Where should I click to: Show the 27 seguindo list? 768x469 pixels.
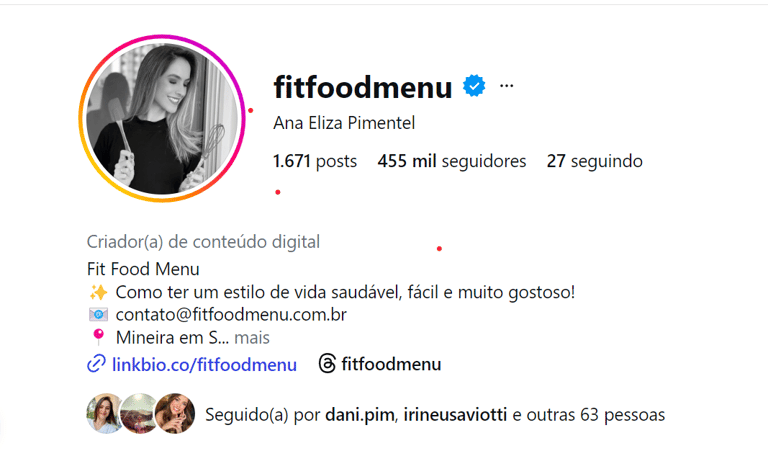(x=595, y=161)
